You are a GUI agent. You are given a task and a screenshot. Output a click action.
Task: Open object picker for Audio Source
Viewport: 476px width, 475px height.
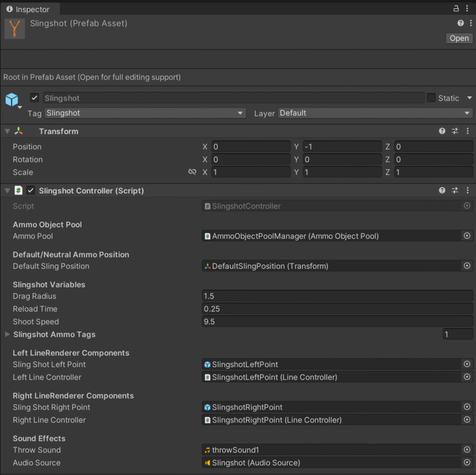tap(467, 463)
